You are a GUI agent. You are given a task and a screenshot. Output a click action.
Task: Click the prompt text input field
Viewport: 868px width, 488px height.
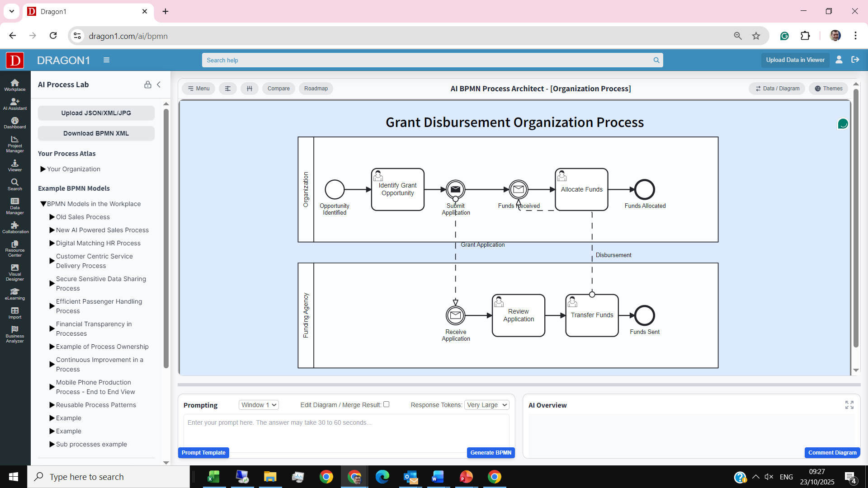point(346,429)
